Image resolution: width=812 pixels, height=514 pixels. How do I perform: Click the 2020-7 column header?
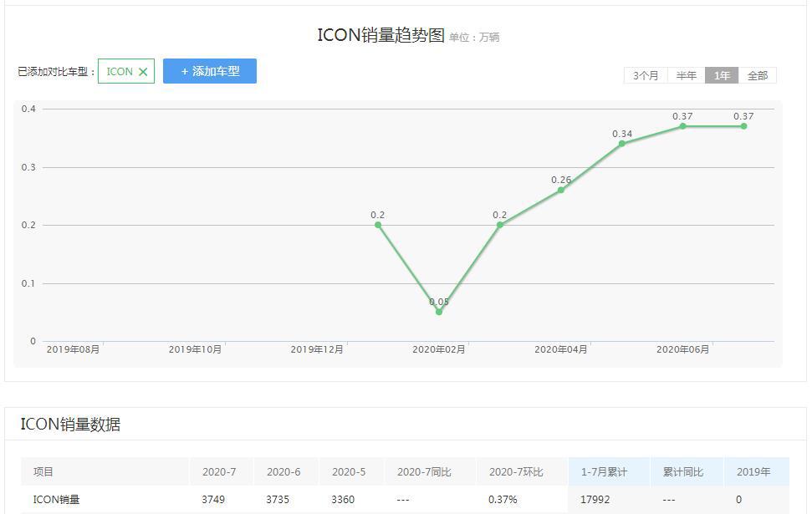[219, 472]
